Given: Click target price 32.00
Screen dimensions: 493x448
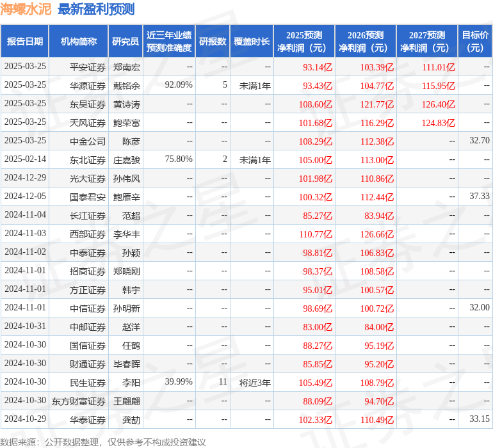Looking at the screenshot, I should [x=480, y=307].
